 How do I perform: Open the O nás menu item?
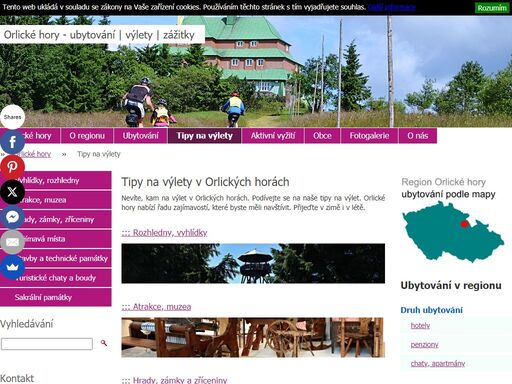point(418,136)
